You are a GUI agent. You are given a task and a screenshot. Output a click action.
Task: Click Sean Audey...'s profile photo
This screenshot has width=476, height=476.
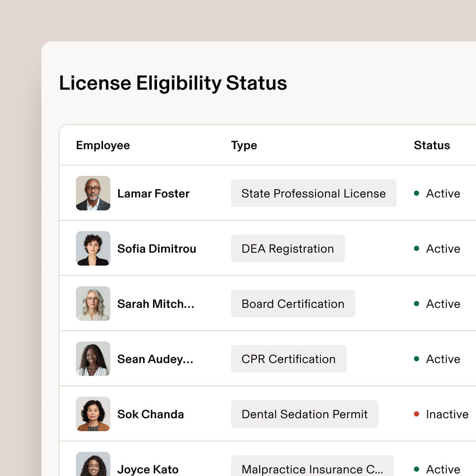(x=93, y=359)
